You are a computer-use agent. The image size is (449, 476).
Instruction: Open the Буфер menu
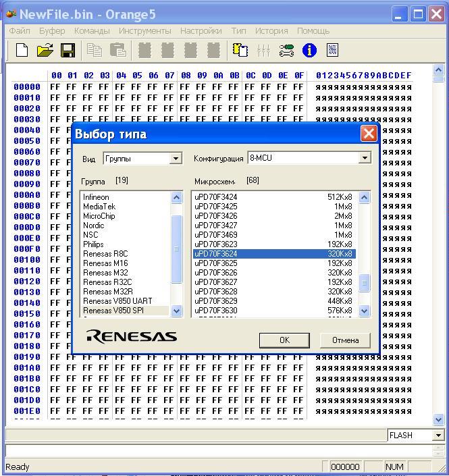(x=52, y=31)
